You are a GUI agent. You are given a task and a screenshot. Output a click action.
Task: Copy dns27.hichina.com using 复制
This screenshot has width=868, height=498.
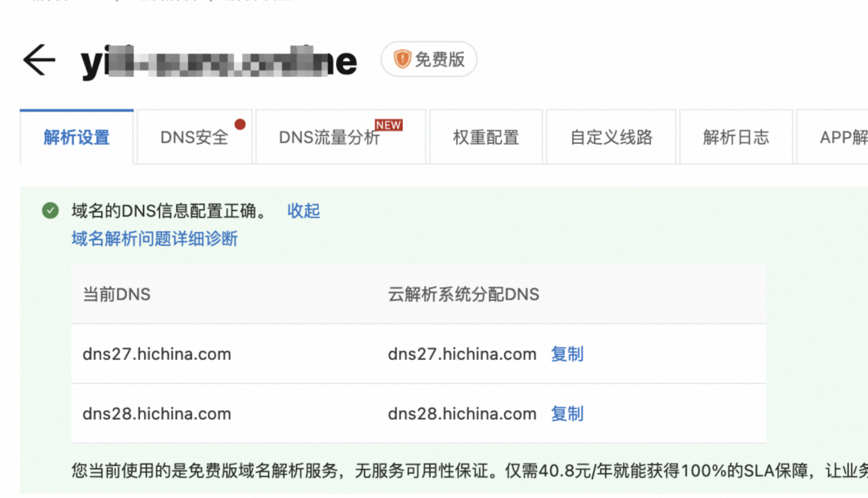pyautogui.click(x=567, y=354)
